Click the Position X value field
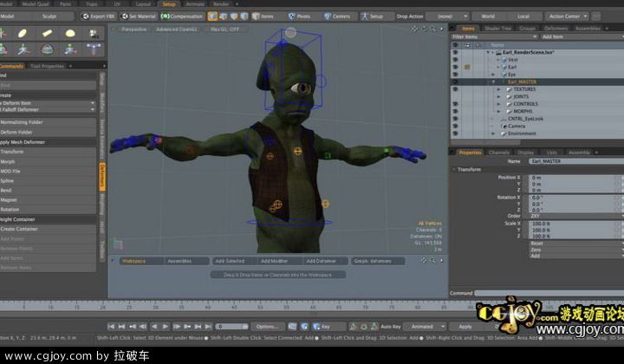 (x=573, y=178)
